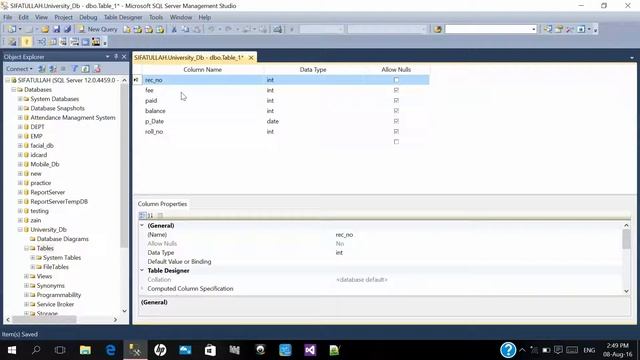Screen dimensions: 640x360
Task: Open Microsoft Edge from the taskbar
Action: tap(110, 350)
